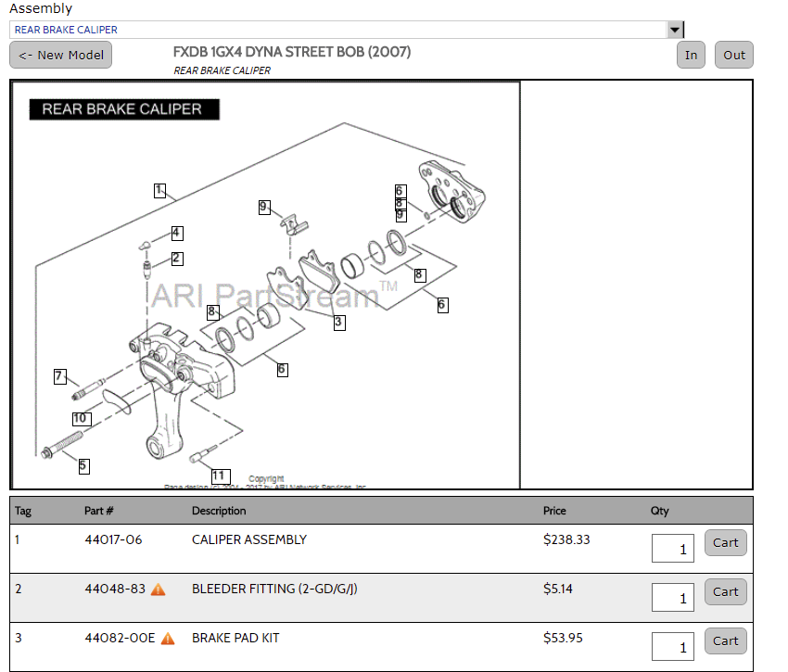Click quantity field for Brake Pad Kit
This screenshot has width=788, height=672.
point(673,647)
